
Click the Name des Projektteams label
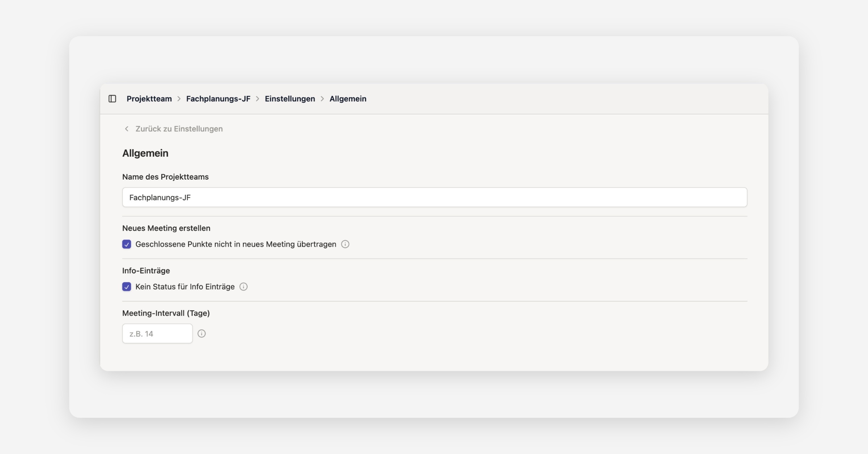pos(165,177)
